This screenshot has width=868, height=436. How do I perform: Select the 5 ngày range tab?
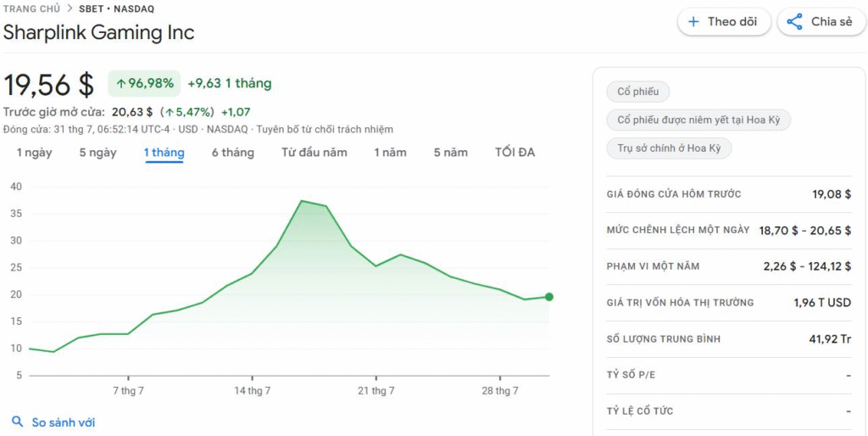pos(98,153)
